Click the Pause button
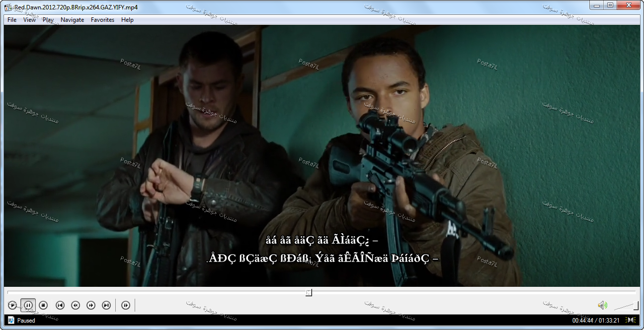Viewport: 644px width, 330px height. coord(28,305)
